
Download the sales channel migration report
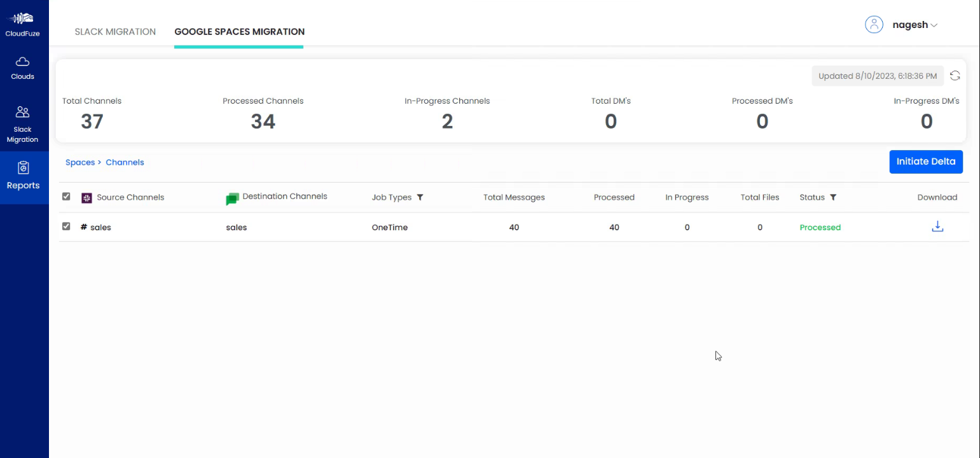point(937,226)
